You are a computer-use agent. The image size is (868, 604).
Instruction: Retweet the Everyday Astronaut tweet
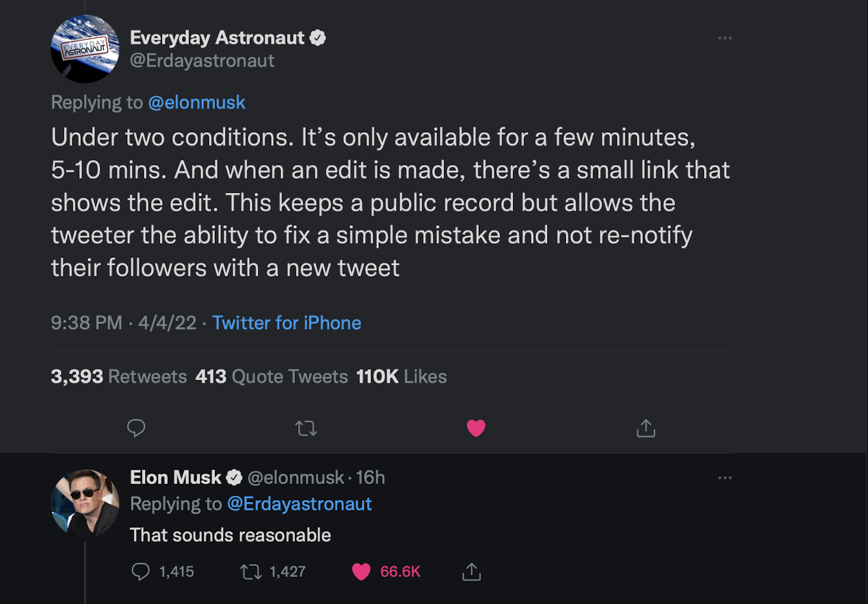pyautogui.click(x=306, y=428)
